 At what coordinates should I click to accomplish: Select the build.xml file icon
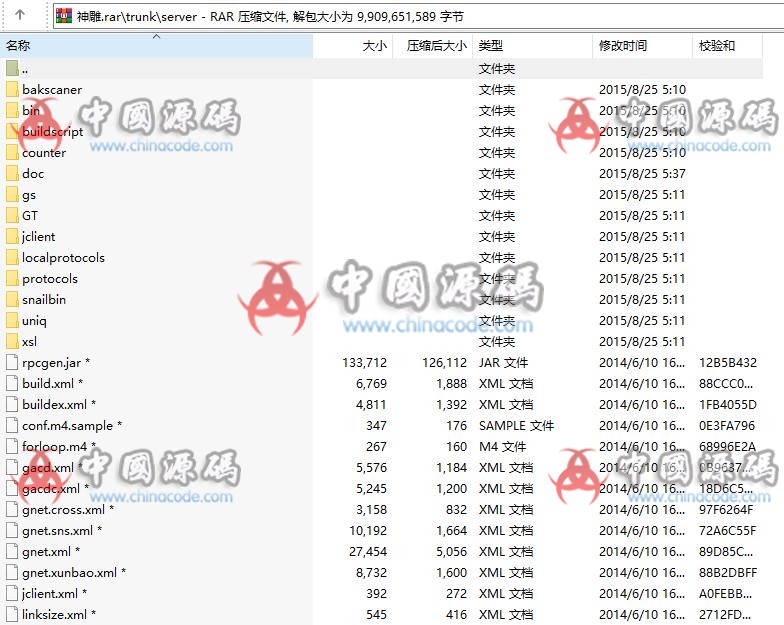(x=12, y=384)
